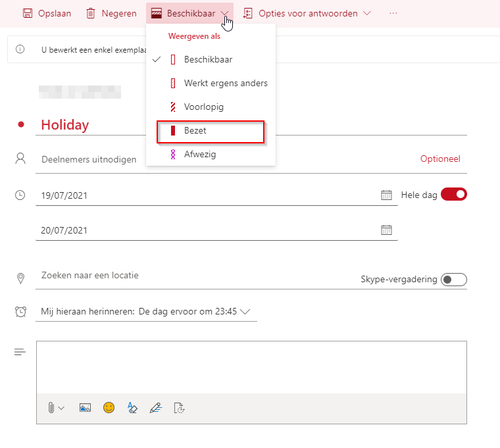This screenshot has height=448, width=500.
Task: Enable the Skype-vergadering toggle
Action: [453, 280]
